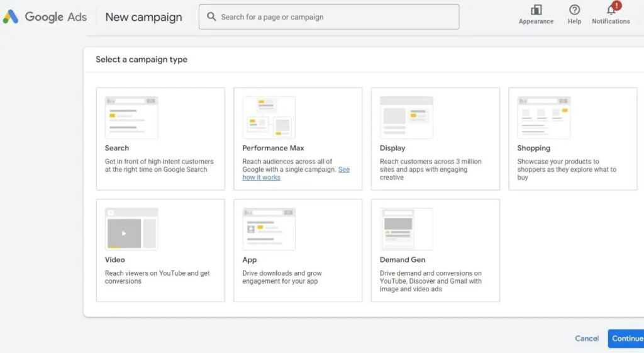Click the 'Performance Max' title text
Screen dimensions: 644x353
click(273, 148)
